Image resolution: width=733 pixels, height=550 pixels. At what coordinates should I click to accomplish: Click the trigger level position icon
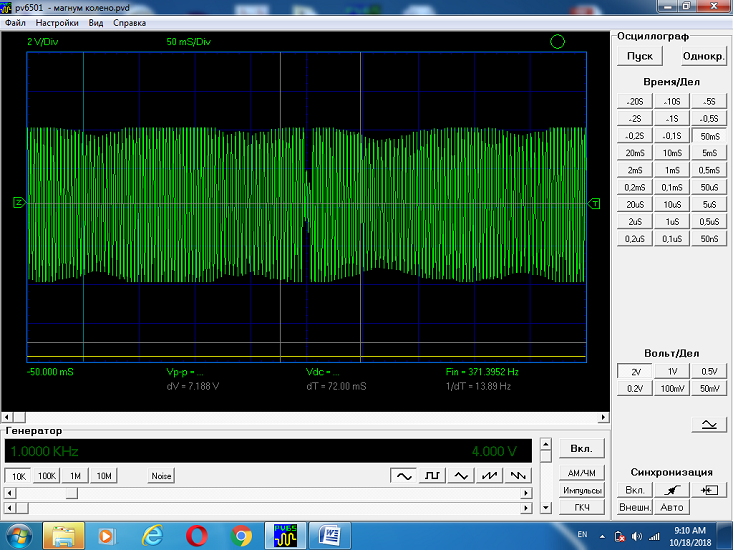tap(709, 490)
